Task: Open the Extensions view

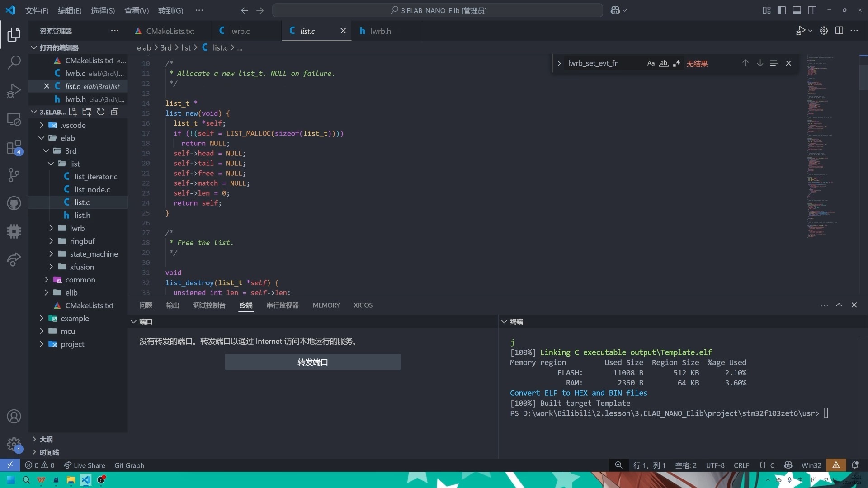Action: point(14,147)
